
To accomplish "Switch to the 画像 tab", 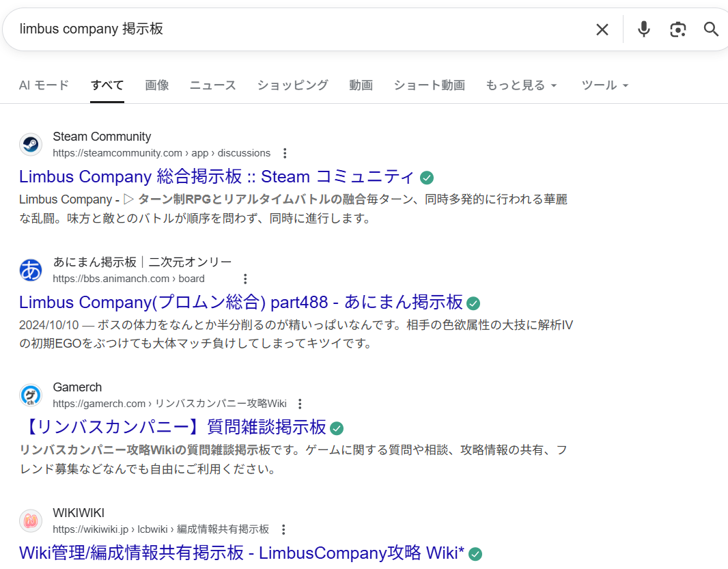I will point(156,85).
